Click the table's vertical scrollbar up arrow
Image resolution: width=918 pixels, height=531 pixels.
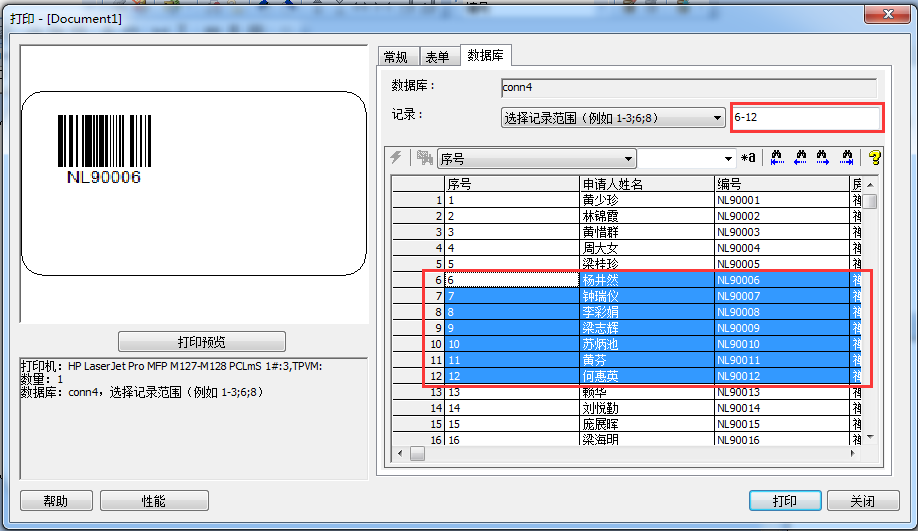(x=871, y=184)
